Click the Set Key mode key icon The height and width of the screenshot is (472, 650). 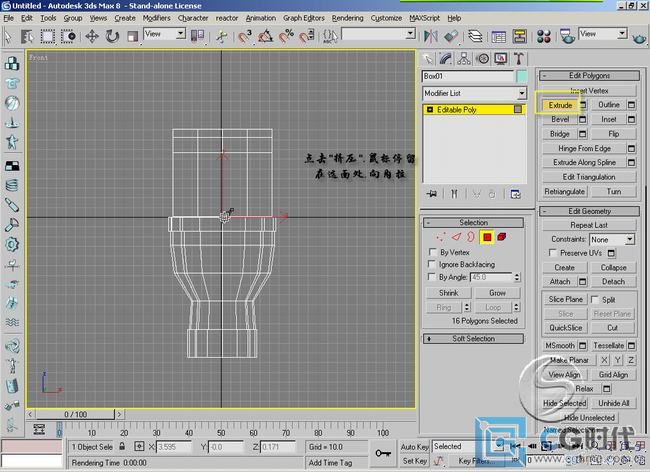tap(383, 453)
